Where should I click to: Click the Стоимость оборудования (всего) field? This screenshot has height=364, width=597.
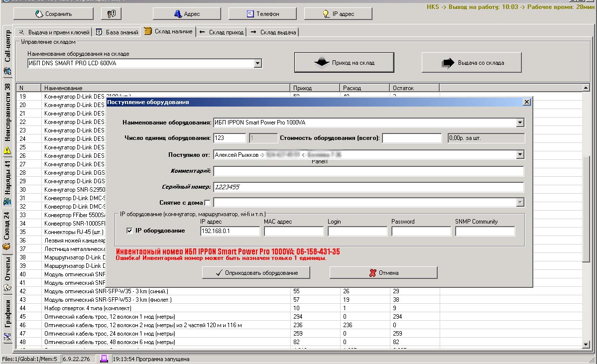412,138
